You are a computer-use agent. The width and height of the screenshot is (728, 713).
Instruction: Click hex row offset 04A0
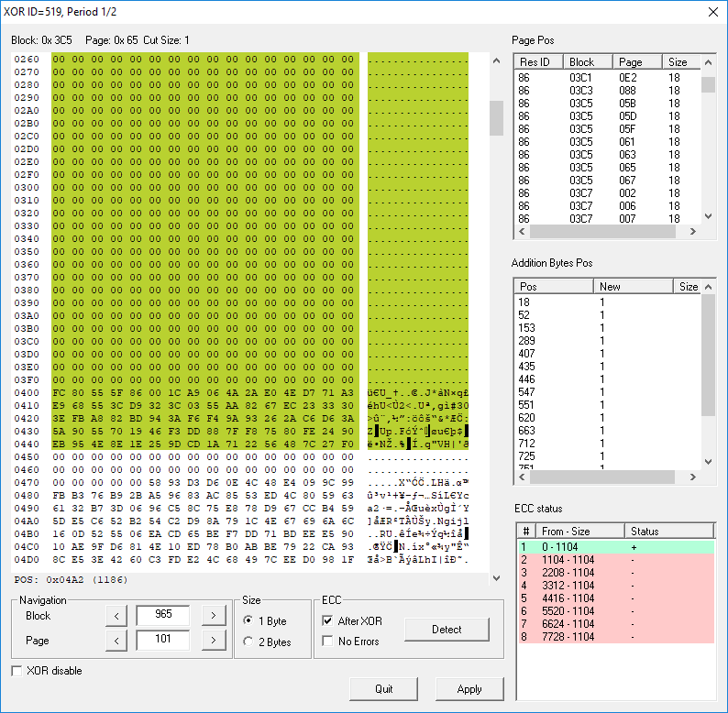(x=27, y=521)
